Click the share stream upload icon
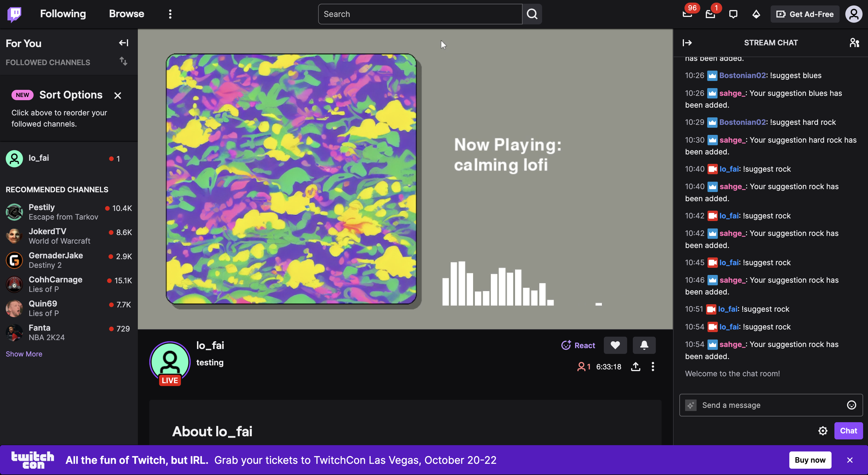The image size is (868, 475). tap(635, 367)
